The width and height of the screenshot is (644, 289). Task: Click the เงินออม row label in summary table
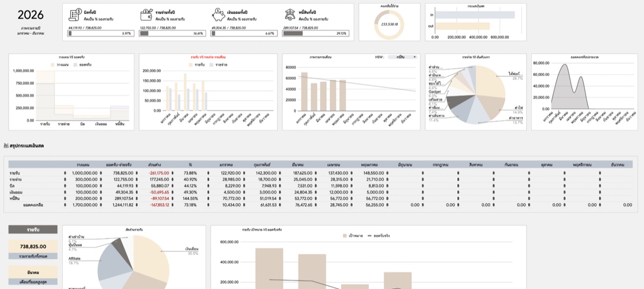[x=16, y=192]
